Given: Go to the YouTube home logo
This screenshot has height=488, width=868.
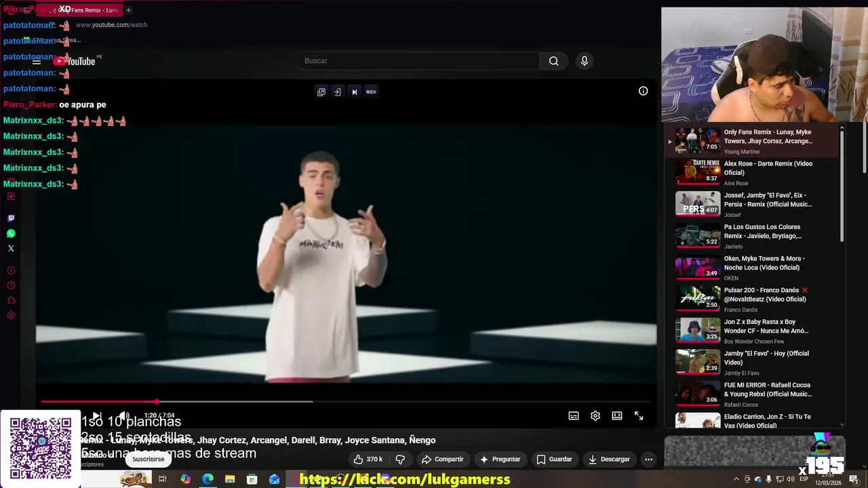Looking at the screenshot, I should pos(75,61).
